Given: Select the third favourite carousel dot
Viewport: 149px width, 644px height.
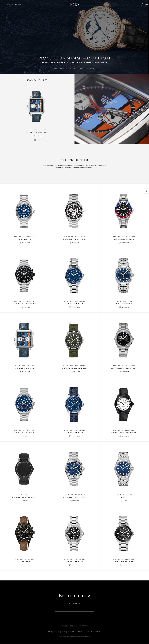Looking at the screenshot, I should tap(39, 140).
